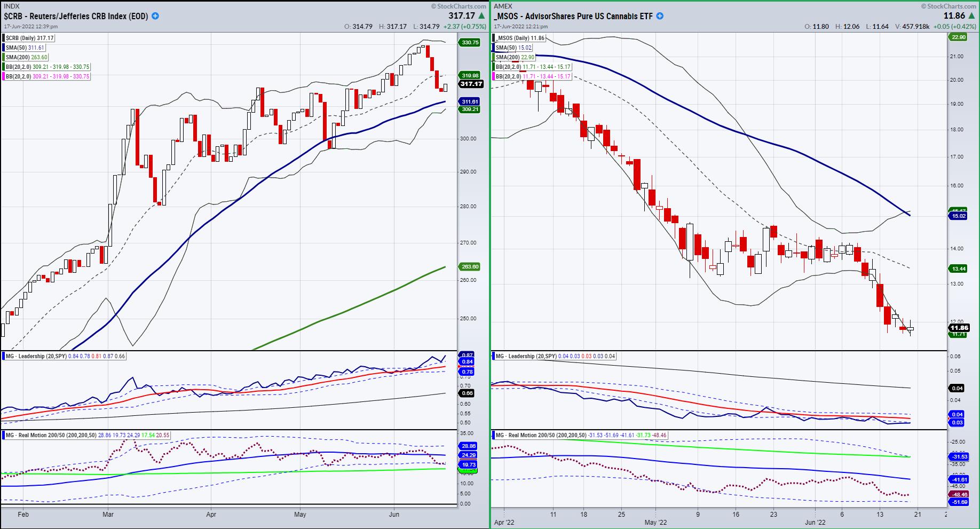
Task: Click the 330.75 upper Bollinger Band price tag
Action: point(469,43)
